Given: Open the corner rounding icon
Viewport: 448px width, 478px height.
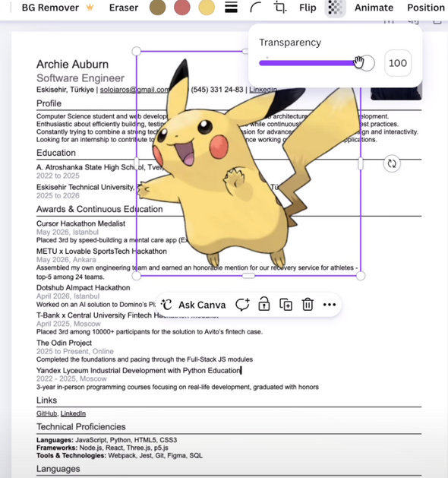Looking at the screenshot, I should (x=256, y=8).
